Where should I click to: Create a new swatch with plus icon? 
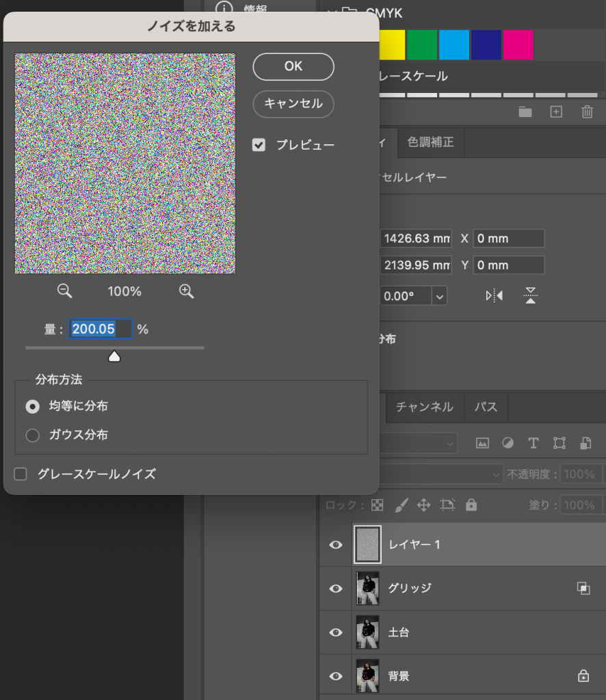click(556, 112)
